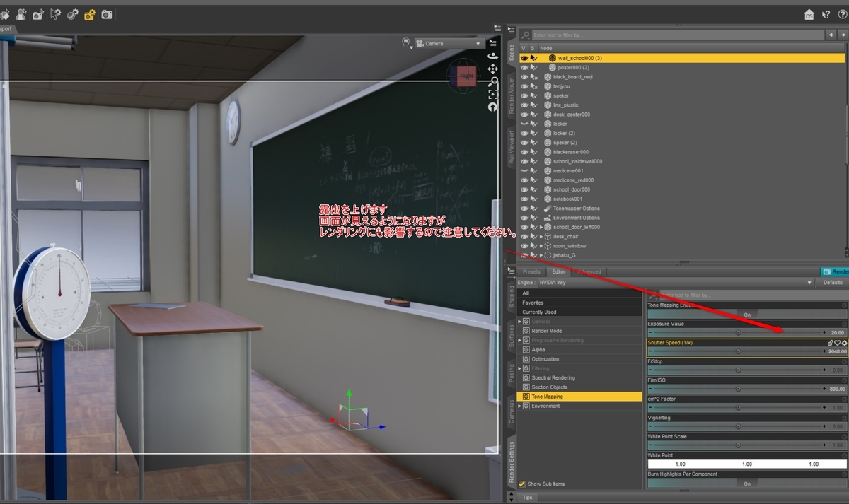
Task: Expand the Environment render settings group
Action: coord(520,406)
